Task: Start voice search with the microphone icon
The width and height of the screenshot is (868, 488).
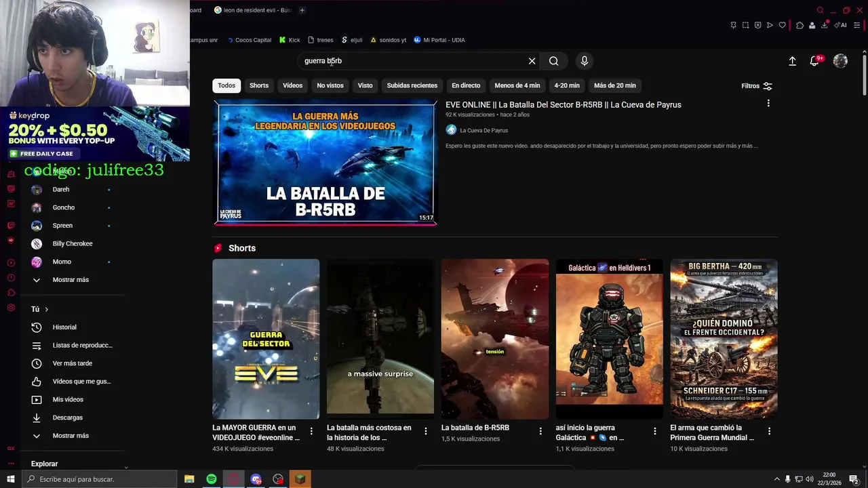Action: click(585, 61)
